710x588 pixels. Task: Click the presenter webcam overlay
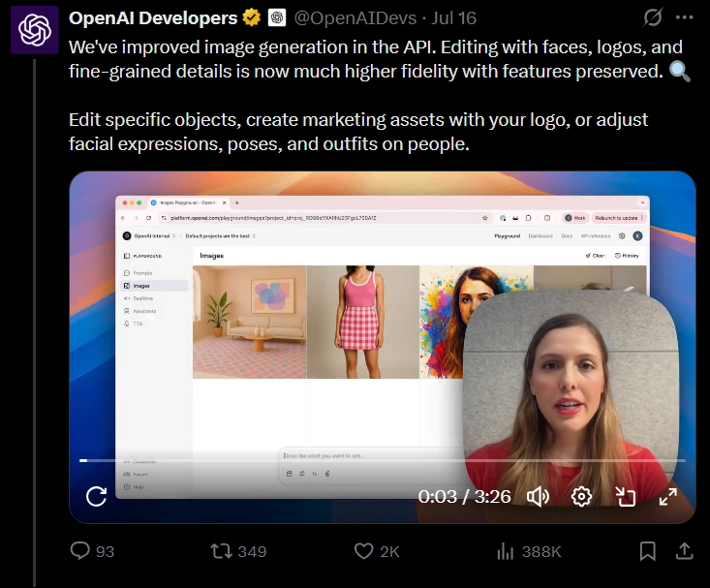tap(571, 399)
